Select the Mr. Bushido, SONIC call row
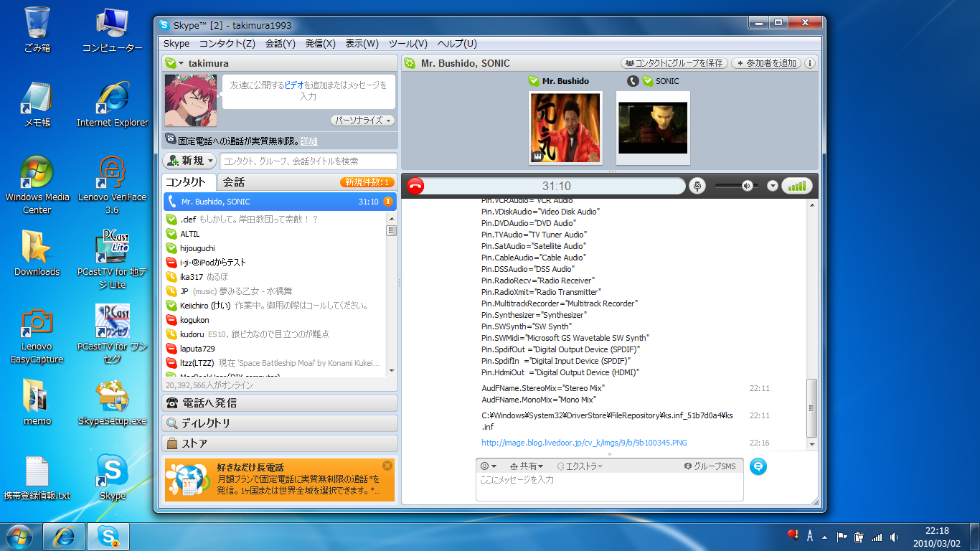The width and height of the screenshot is (980, 551). pyautogui.click(x=280, y=202)
